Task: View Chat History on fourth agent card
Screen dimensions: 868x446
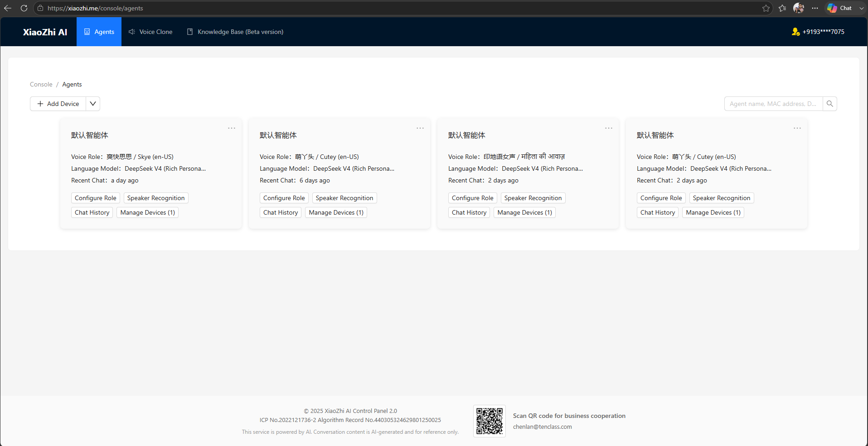Action: click(658, 212)
